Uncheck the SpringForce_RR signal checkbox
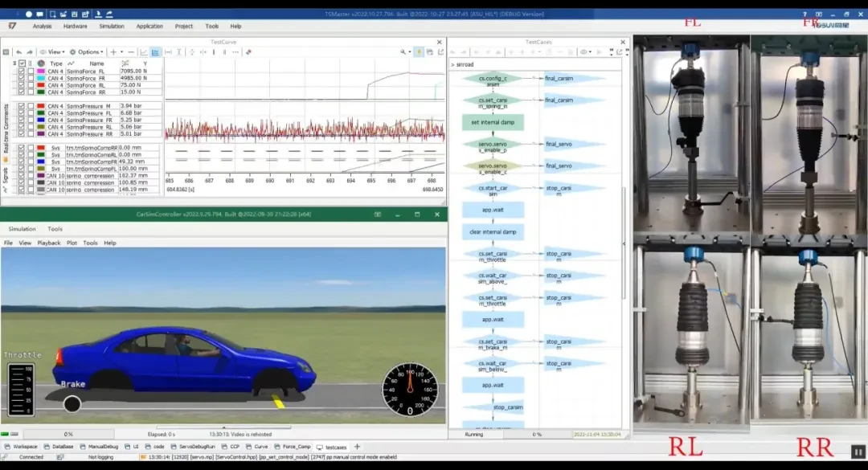868x470 pixels. tap(22, 92)
